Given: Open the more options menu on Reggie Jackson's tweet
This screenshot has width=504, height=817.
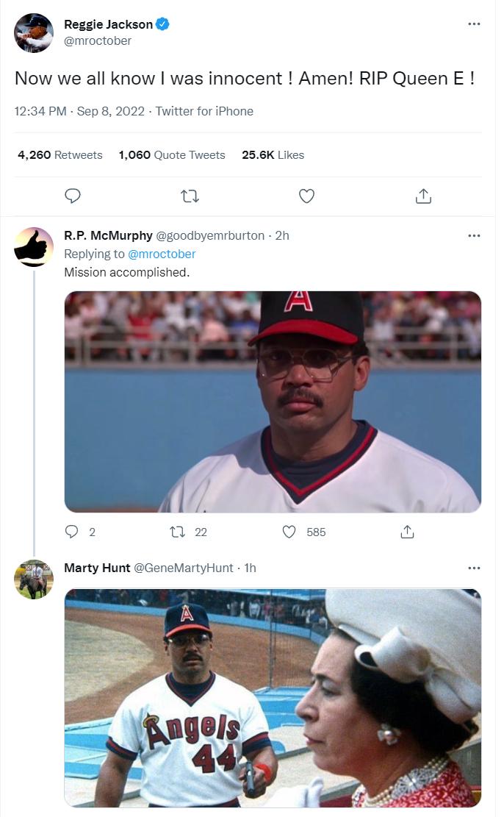Looking at the screenshot, I should (x=475, y=24).
